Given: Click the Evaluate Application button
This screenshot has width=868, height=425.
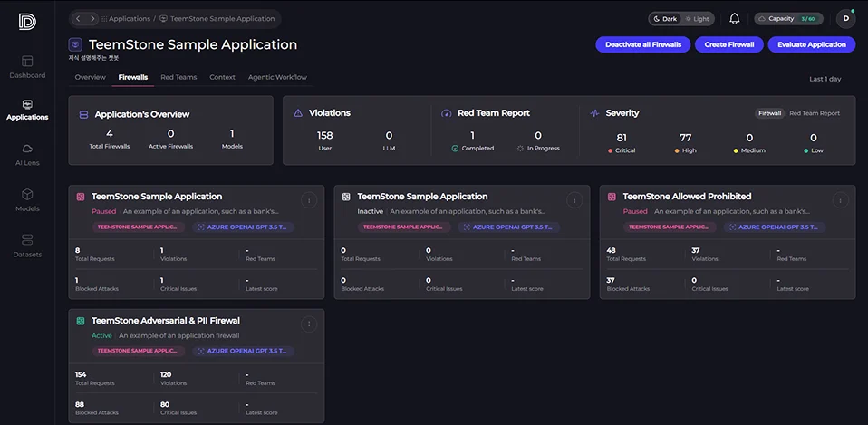Looking at the screenshot, I should pos(812,44).
